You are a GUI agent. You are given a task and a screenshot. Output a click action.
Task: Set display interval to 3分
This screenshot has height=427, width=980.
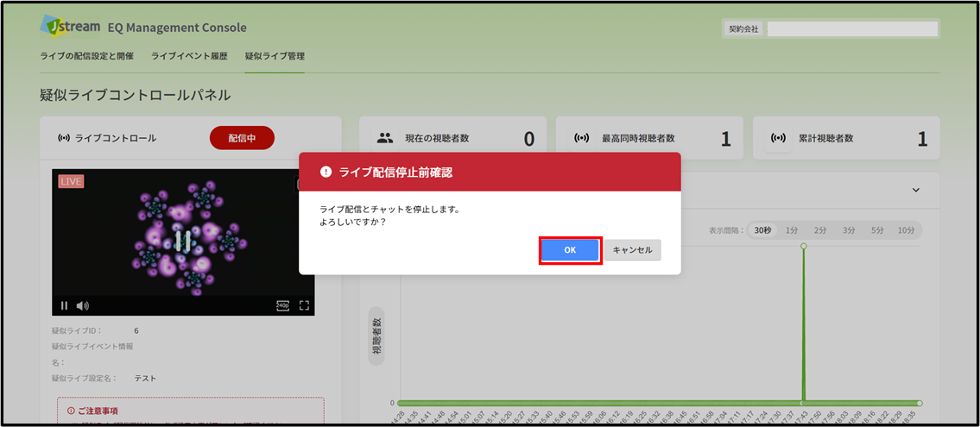[848, 230]
